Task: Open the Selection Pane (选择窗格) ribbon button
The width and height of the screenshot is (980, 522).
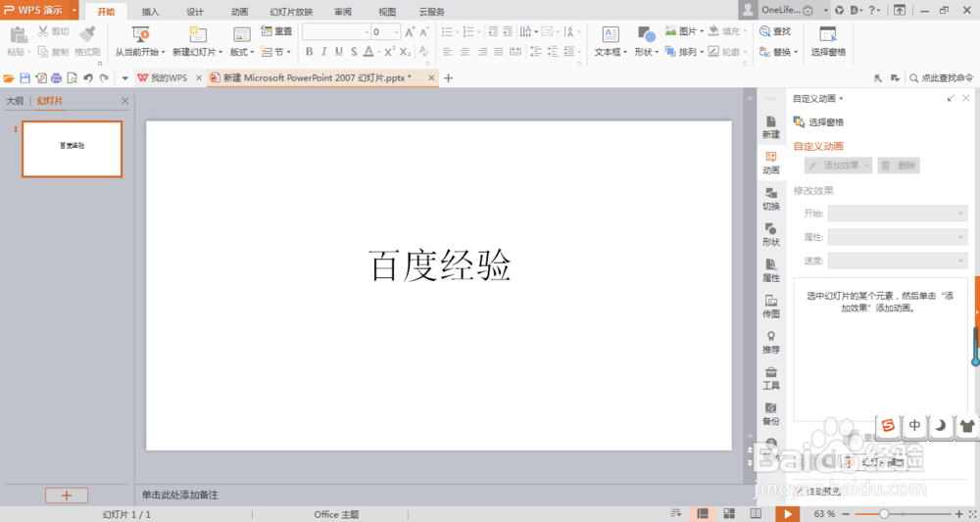Action: coord(828,42)
